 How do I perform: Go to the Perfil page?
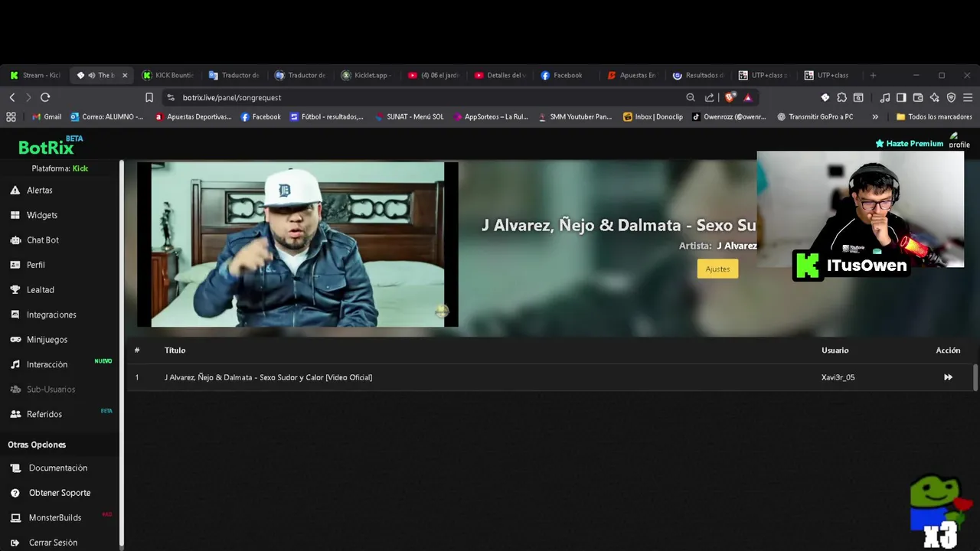click(36, 265)
